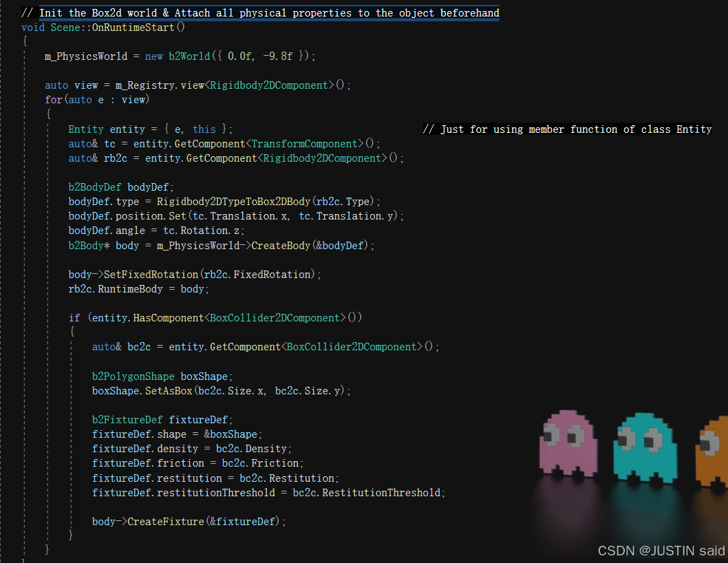Viewport: 728px width, 563px height.
Task: Click the top comment about Init Box2d world
Action: 260,13
